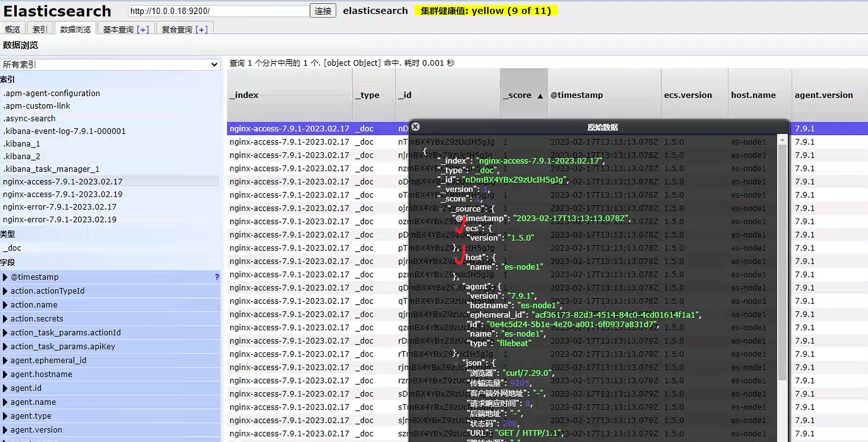
Task: Click the question mark next to @timestamp
Action: tap(217, 277)
